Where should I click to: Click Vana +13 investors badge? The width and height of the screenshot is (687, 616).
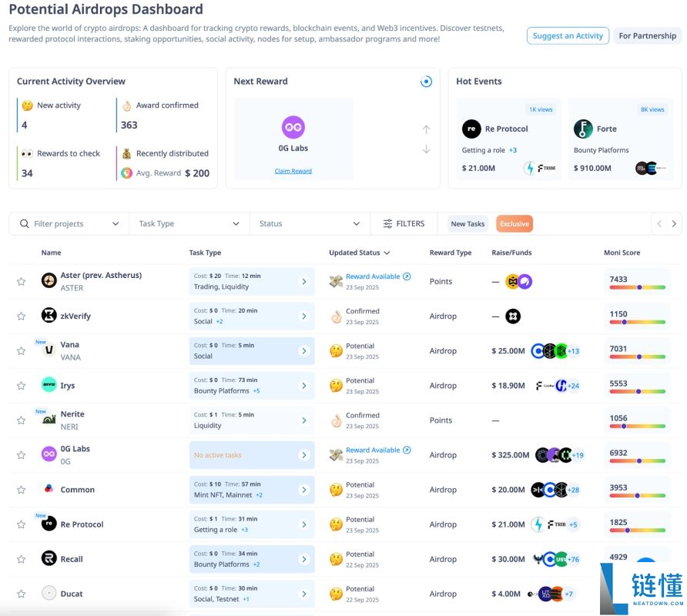click(x=574, y=351)
